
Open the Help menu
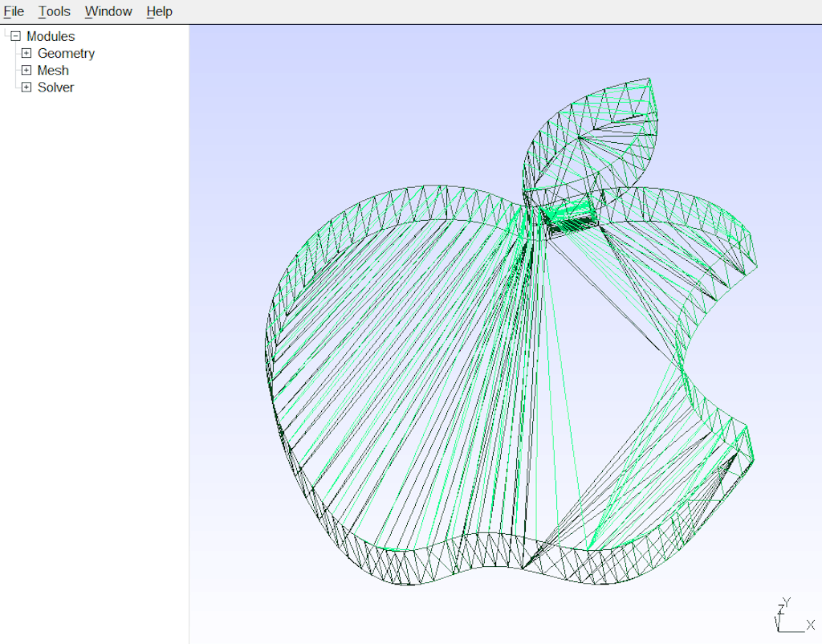pyautogui.click(x=160, y=11)
